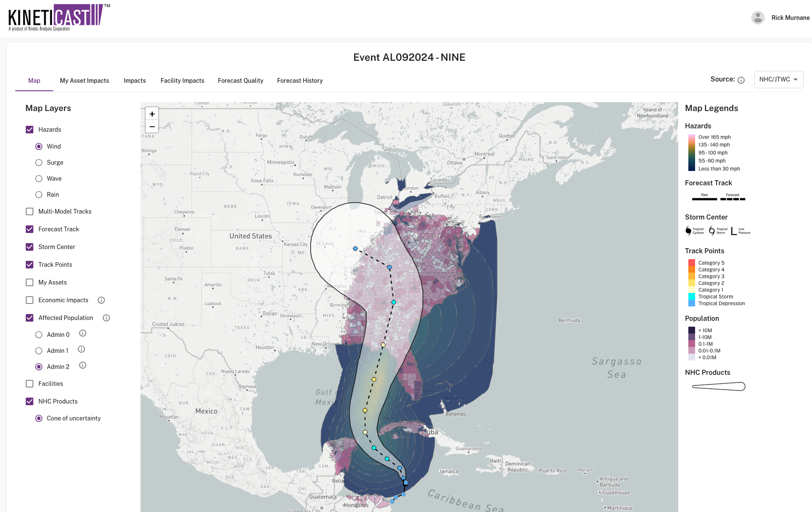
Task: Click Rick Murnane user avatar icon
Action: (758, 18)
